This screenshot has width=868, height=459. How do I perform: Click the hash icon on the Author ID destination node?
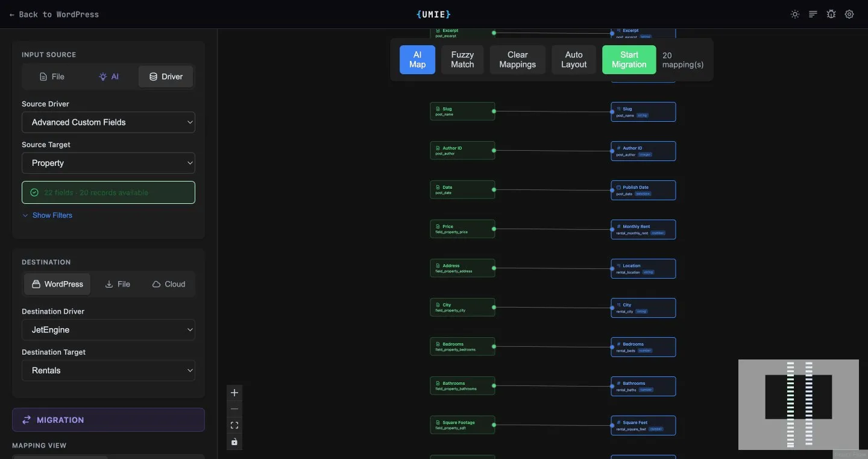618,148
